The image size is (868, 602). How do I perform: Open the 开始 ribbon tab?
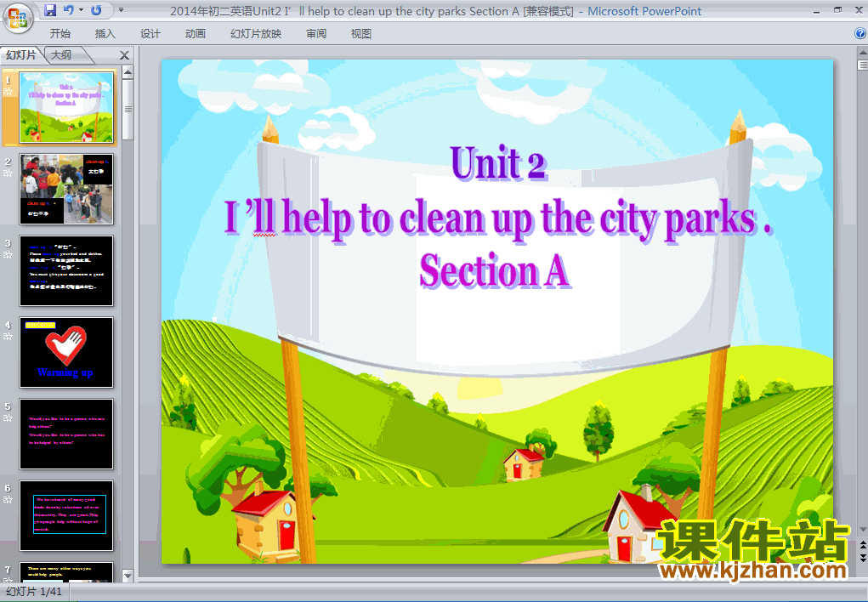(60, 34)
